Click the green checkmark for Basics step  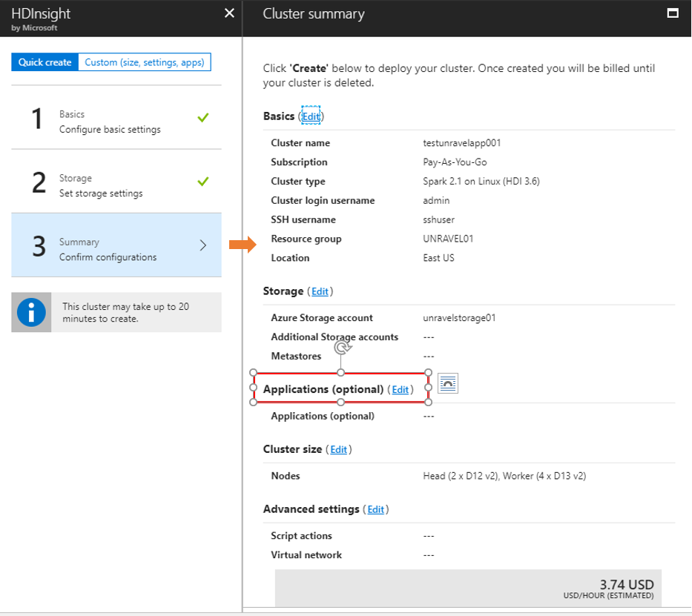pyautogui.click(x=203, y=117)
